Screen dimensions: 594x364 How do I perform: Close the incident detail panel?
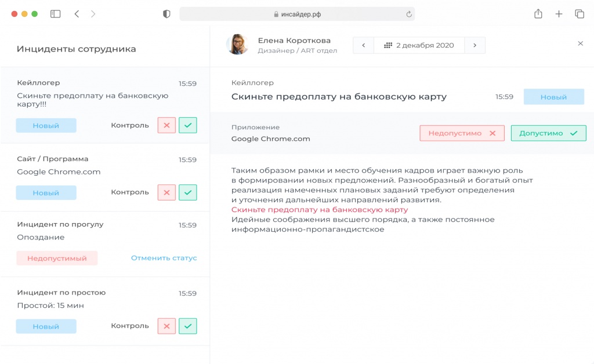pyautogui.click(x=580, y=44)
